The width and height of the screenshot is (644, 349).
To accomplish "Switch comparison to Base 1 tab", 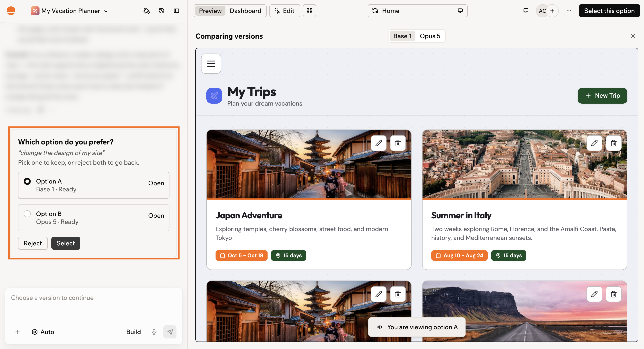I will pos(402,36).
